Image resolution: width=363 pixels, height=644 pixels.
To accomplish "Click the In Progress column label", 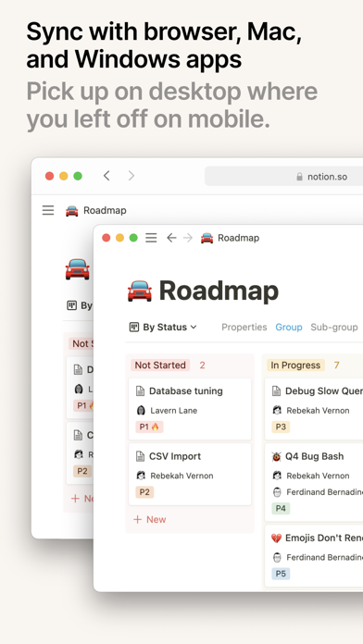I will point(295,365).
